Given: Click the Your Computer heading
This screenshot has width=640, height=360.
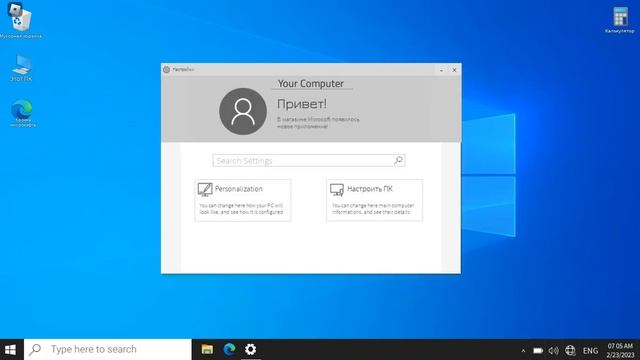Looking at the screenshot, I should tap(311, 84).
